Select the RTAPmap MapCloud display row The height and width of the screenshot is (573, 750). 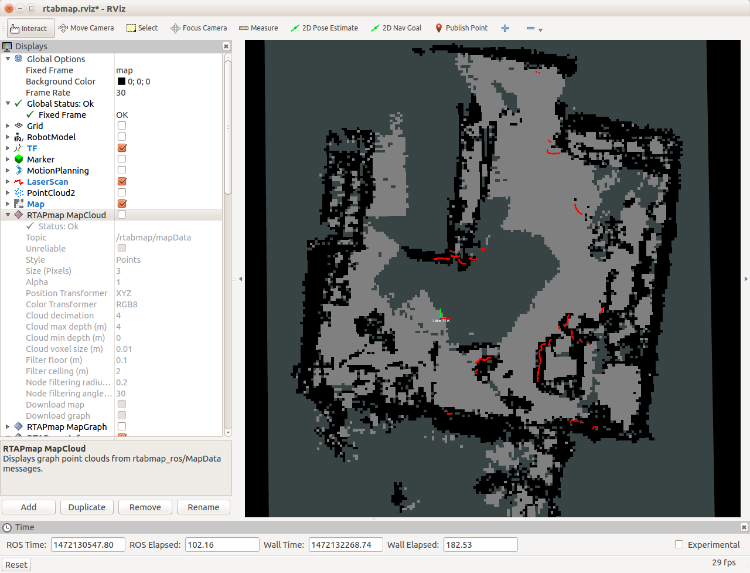tap(62, 214)
